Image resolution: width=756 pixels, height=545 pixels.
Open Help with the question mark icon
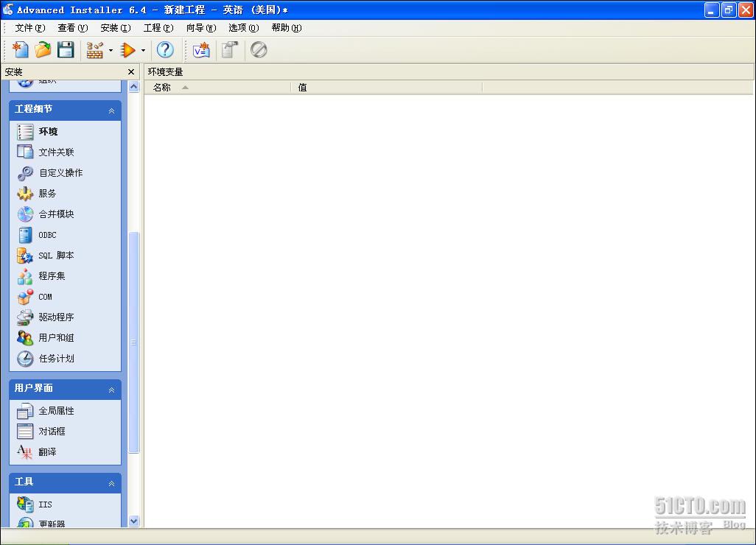(165, 49)
